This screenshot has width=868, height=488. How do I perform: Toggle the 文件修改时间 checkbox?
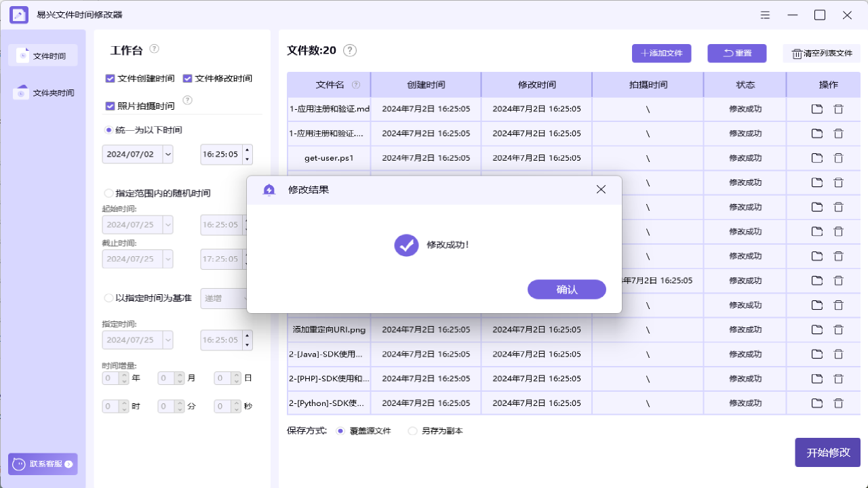point(187,79)
